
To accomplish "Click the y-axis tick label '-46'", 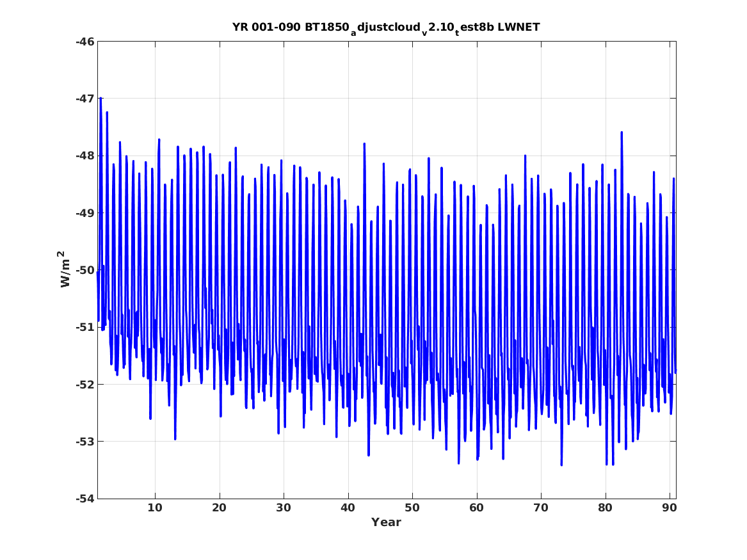I will pos(84,42).
